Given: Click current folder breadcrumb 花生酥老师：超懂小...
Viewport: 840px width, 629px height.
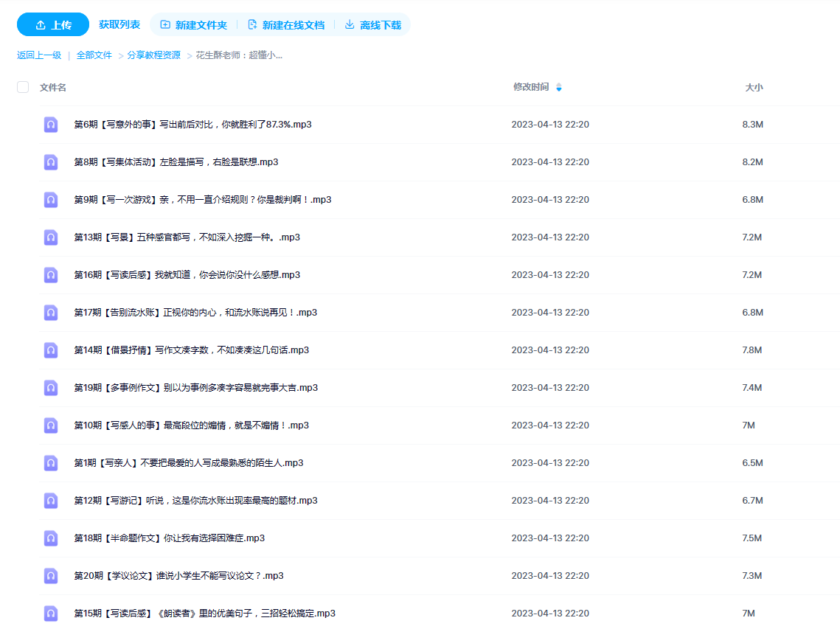Looking at the screenshot, I should (x=239, y=55).
